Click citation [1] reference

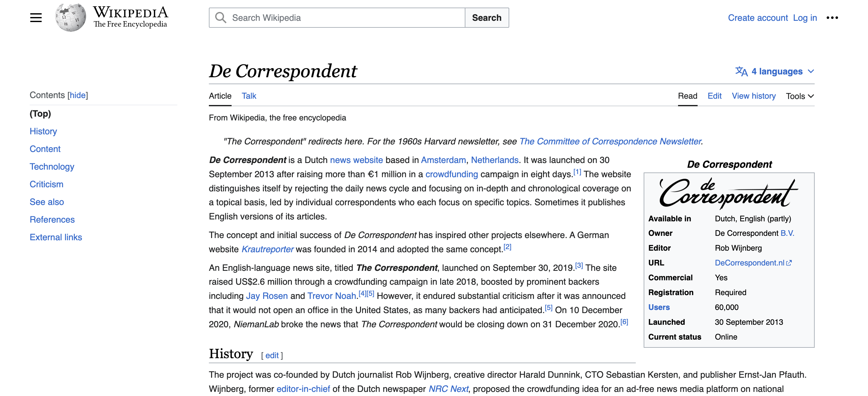point(577,172)
